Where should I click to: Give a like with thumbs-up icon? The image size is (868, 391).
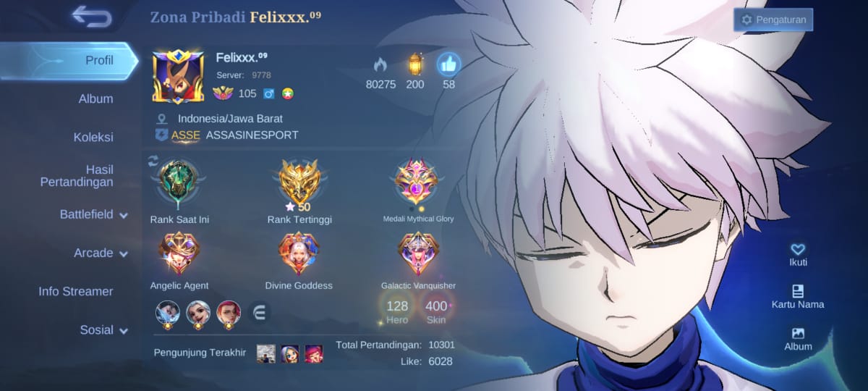pos(448,65)
